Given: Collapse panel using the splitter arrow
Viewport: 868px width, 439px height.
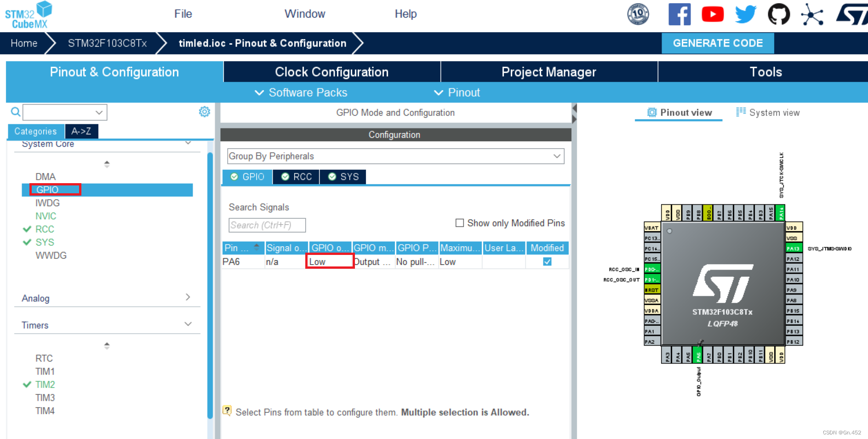Looking at the screenshot, I should 574,108.
